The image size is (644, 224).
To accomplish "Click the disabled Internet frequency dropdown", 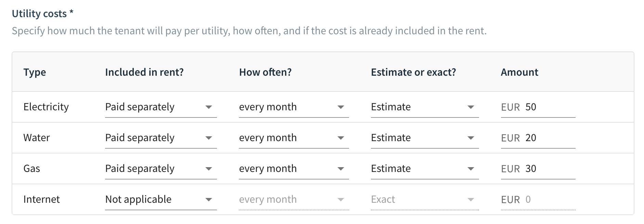I will pos(293,200).
